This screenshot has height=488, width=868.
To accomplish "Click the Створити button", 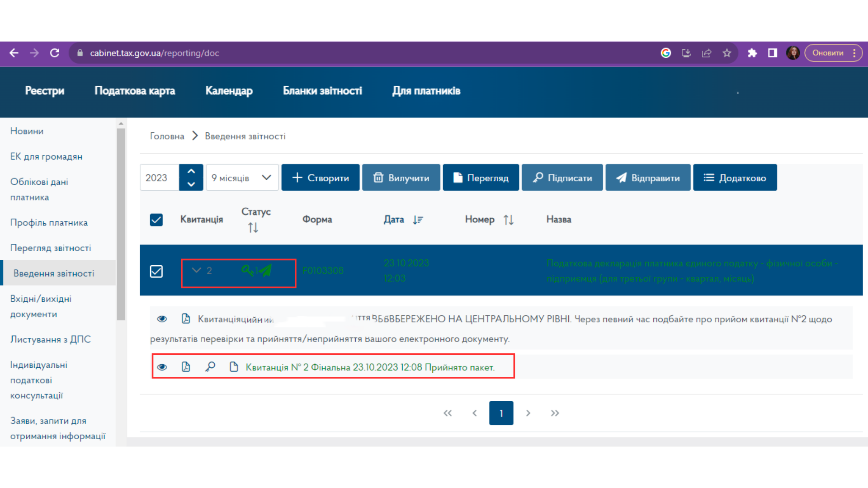I will (321, 178).
